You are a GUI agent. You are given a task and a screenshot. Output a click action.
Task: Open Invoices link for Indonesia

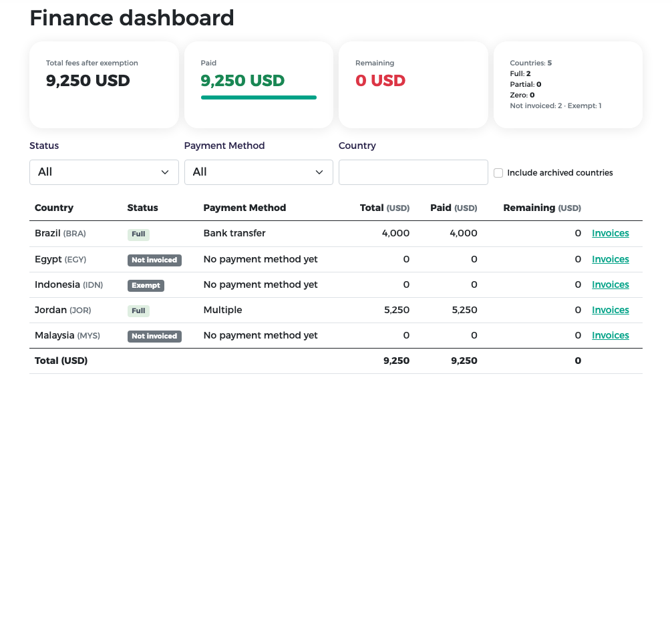(611, 284)
